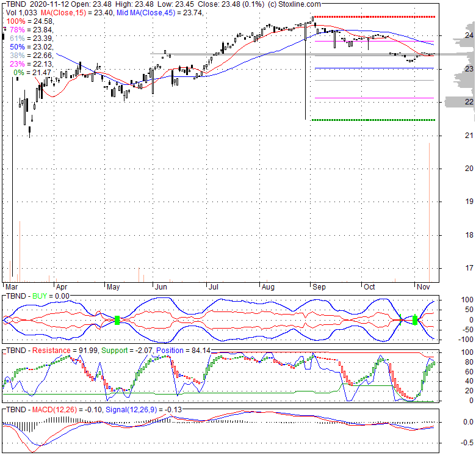476x455 pixels.
Task: Click the 'Vol 1,033' volume label
Action: pyautogui.click(x=21, y=13)
